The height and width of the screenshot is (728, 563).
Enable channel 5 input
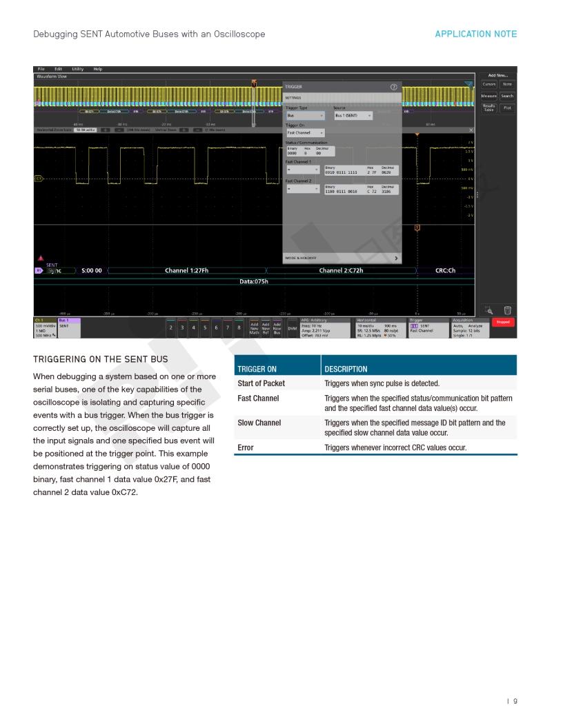point(205,327)
